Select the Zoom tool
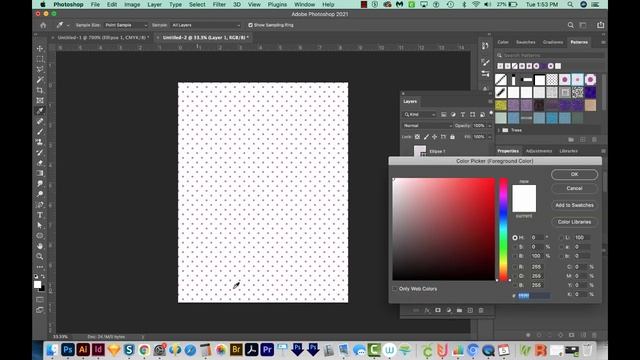This screenshot has height=360, width=640. click(x=40, y=256)
